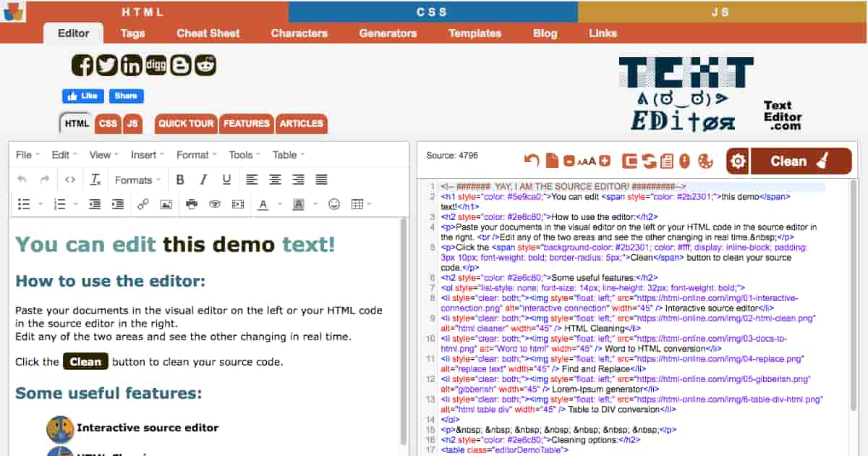The width and height of the screenshot is (868, 456).
Task: Click the refresh arrows icon in source toolbar
Action: pos(649,161)
